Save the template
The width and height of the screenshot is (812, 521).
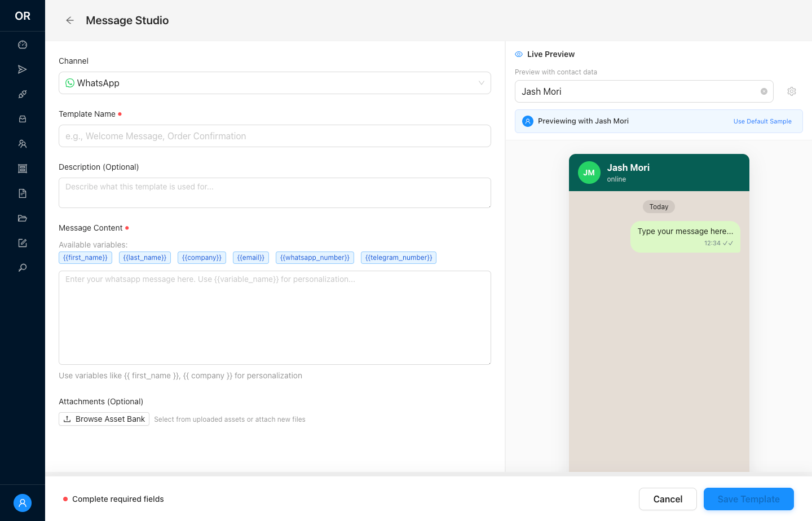(x=748, y=499)
